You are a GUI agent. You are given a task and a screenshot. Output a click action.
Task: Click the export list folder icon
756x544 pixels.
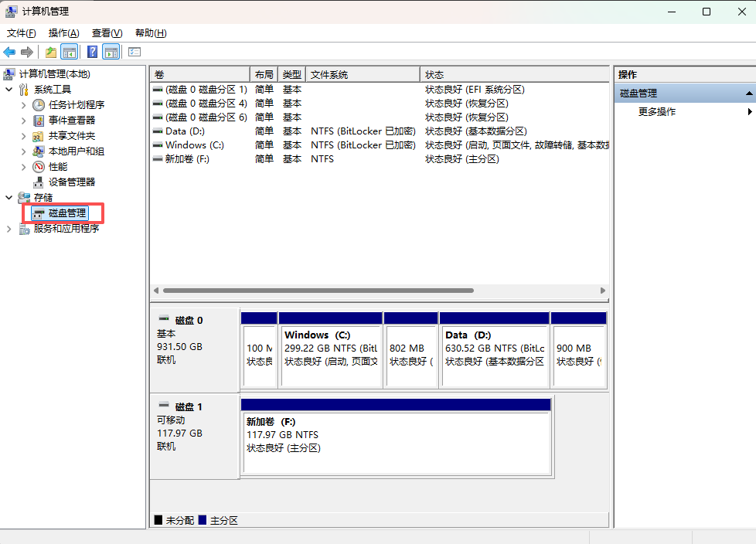coord(50,52)
